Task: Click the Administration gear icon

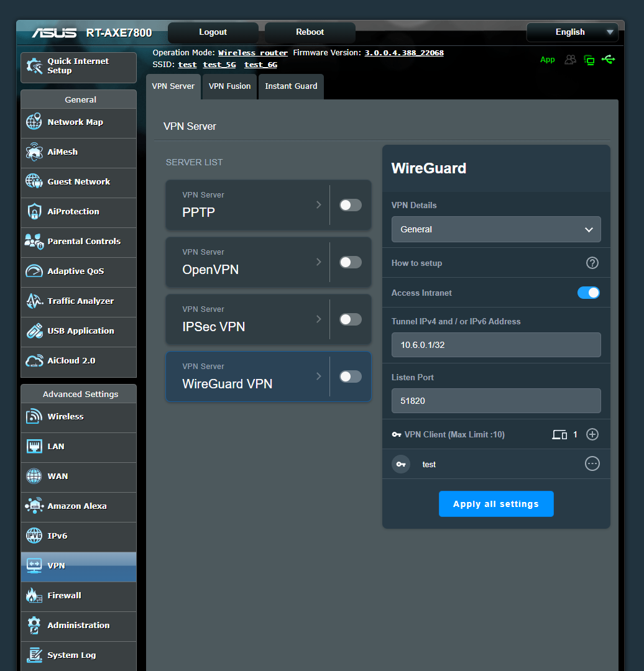Action: [34, 625]
